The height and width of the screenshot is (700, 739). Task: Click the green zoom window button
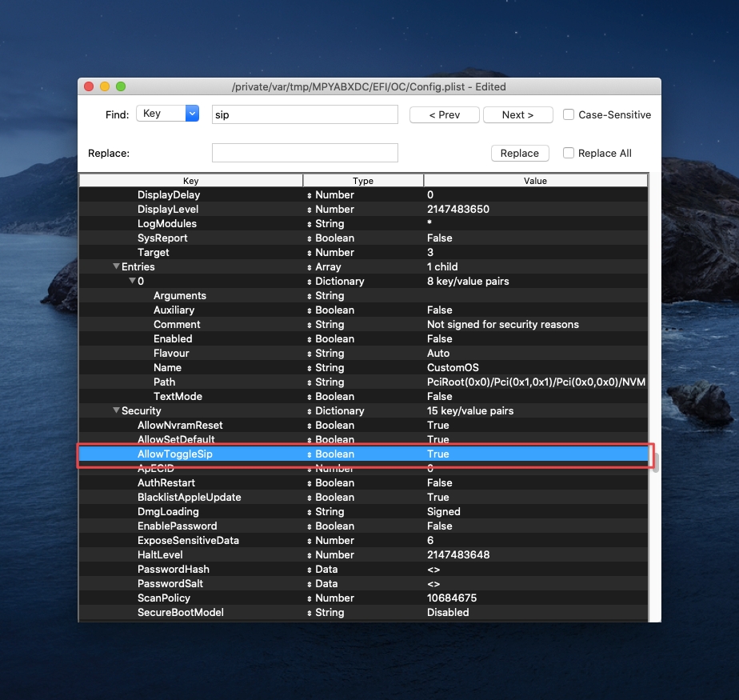click(121, 86)
